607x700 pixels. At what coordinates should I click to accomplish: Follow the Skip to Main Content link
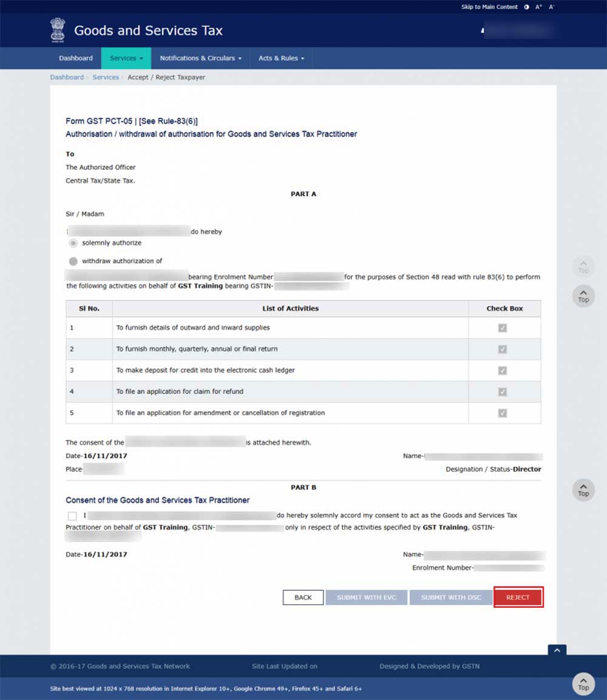coord(489,7)
